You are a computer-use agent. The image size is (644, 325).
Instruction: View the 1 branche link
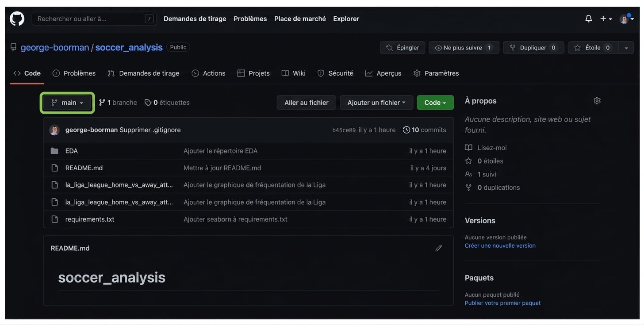point(118,103)
